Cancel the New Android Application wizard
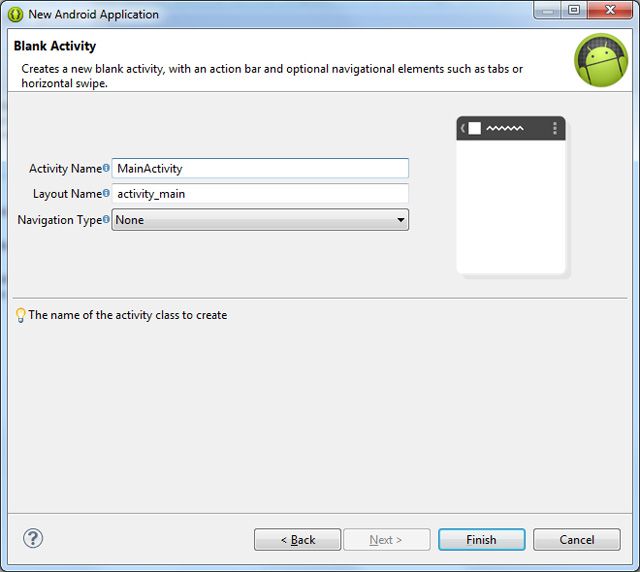The image size is (640, 572). tap(577, 540)
